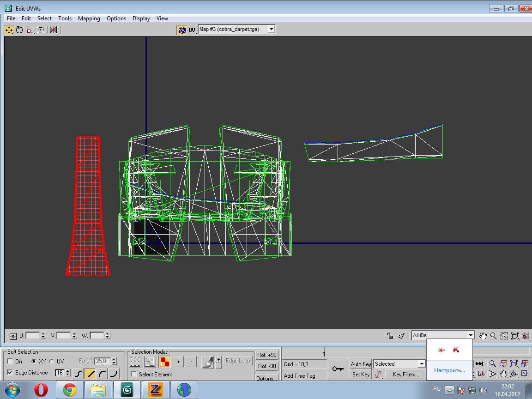Select the Freeform Mode tool

pos(41,30)
